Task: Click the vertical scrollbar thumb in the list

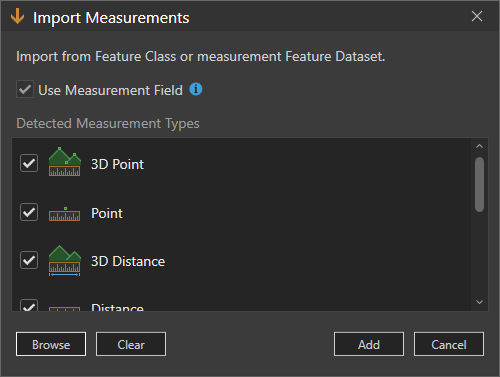Action: (479, 184)
